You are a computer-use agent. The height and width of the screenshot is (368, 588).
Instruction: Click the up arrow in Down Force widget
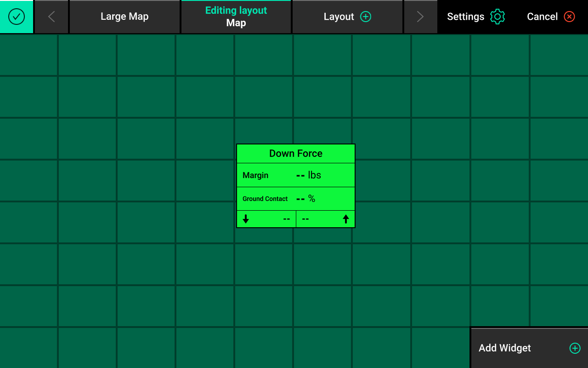tap(346, 219)
